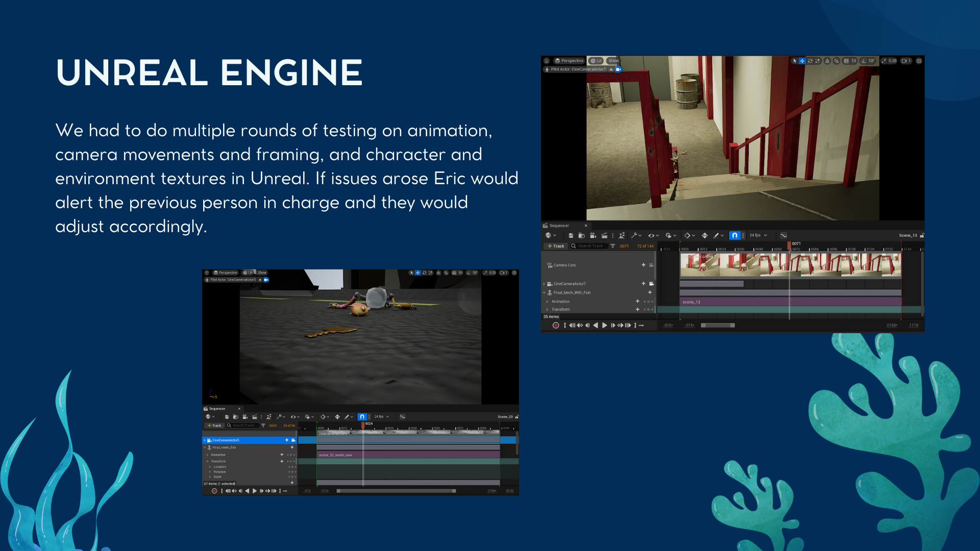Click the horizontal range scrollbar in Scene_13 sequencer
This screenshot has height=551, width=980.
[x=718, y=325]
